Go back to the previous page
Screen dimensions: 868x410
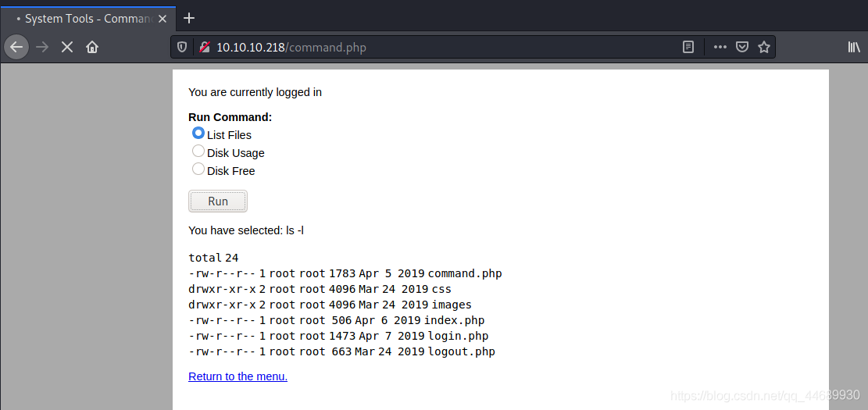point(16,47)
